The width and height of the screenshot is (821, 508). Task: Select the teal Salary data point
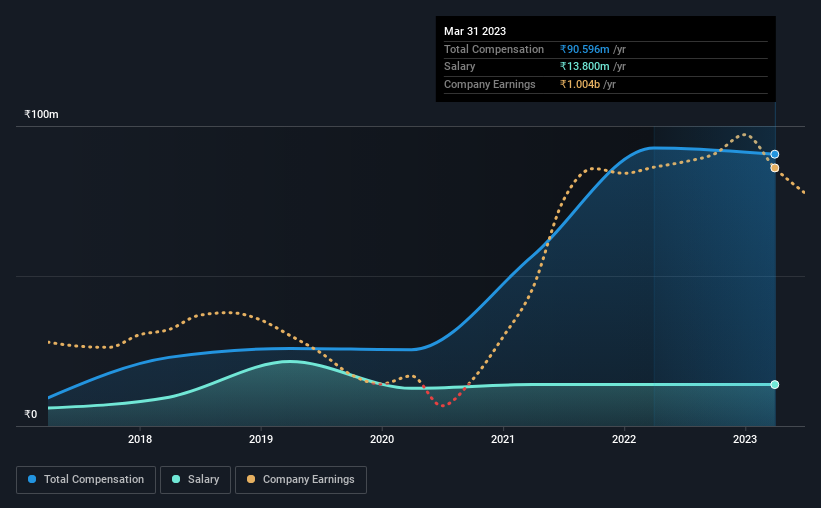click(x=775, y=385)
